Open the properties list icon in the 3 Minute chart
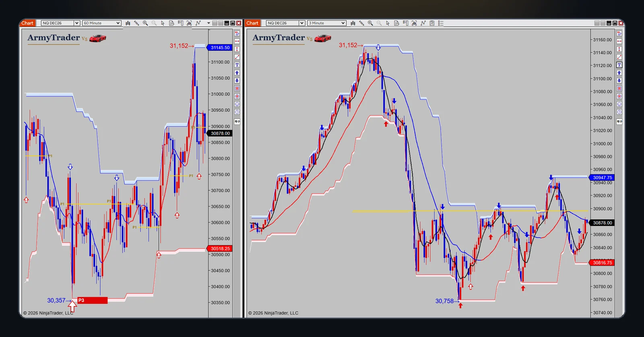644x337 pixels. coord(441,23)
